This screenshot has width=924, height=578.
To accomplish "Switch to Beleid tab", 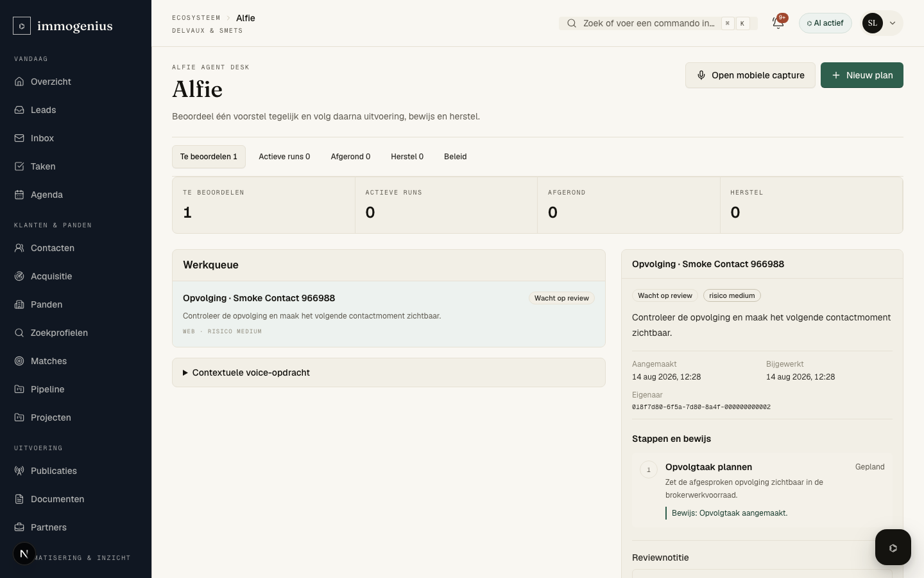I will 455,157.
